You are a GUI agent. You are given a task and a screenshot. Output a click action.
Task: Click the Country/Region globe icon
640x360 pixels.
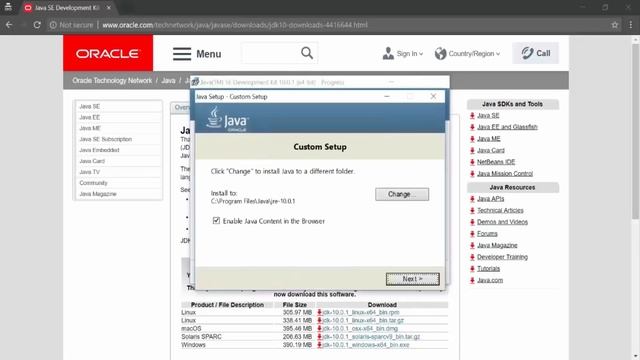[440, 53]
